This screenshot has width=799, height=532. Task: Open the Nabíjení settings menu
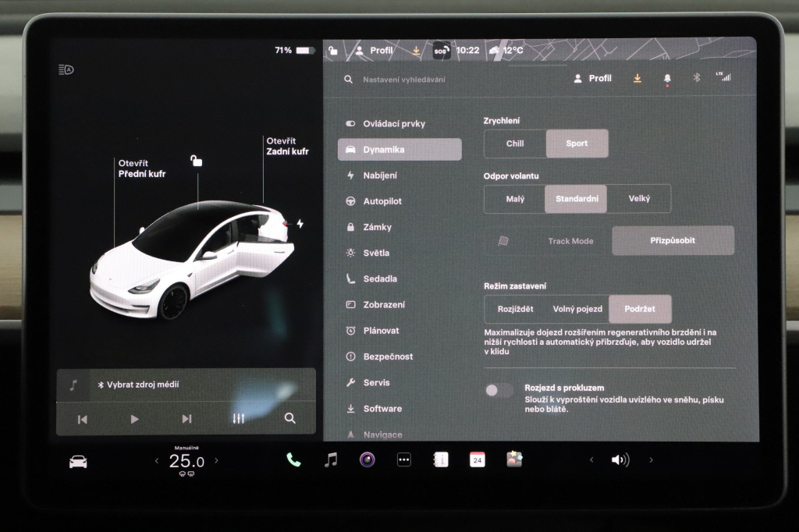click(399, 176)
